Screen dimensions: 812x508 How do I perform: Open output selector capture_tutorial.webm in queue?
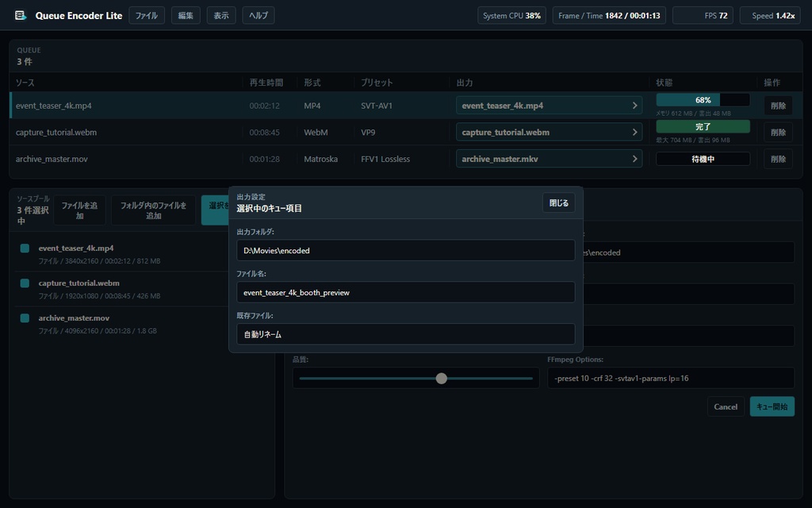click(x=549, y=133)
